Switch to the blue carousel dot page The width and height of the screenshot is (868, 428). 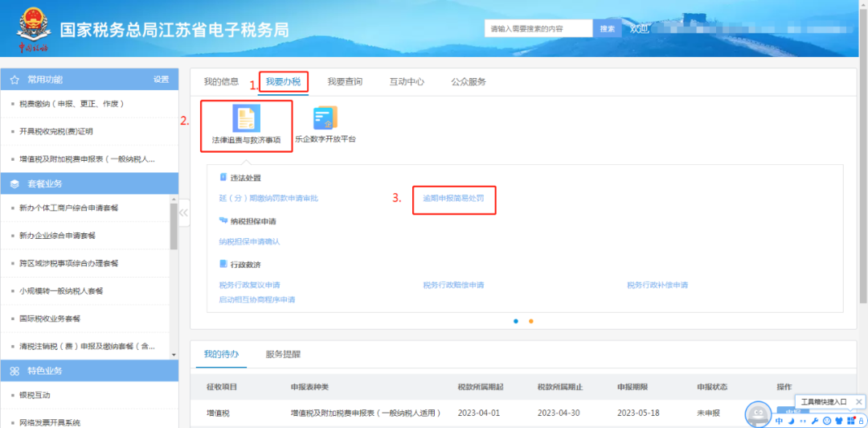point(516,321)
